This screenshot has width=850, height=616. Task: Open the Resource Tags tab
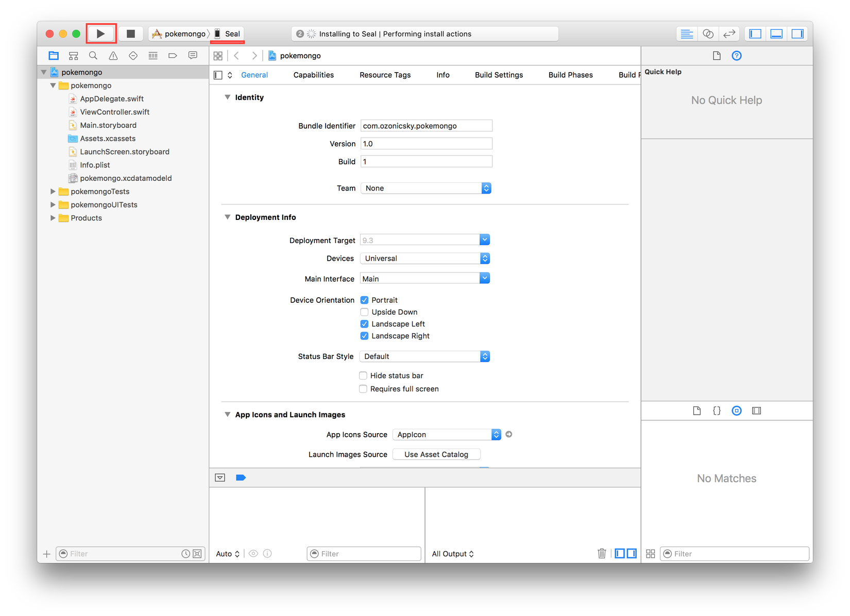tap(385, 75)
